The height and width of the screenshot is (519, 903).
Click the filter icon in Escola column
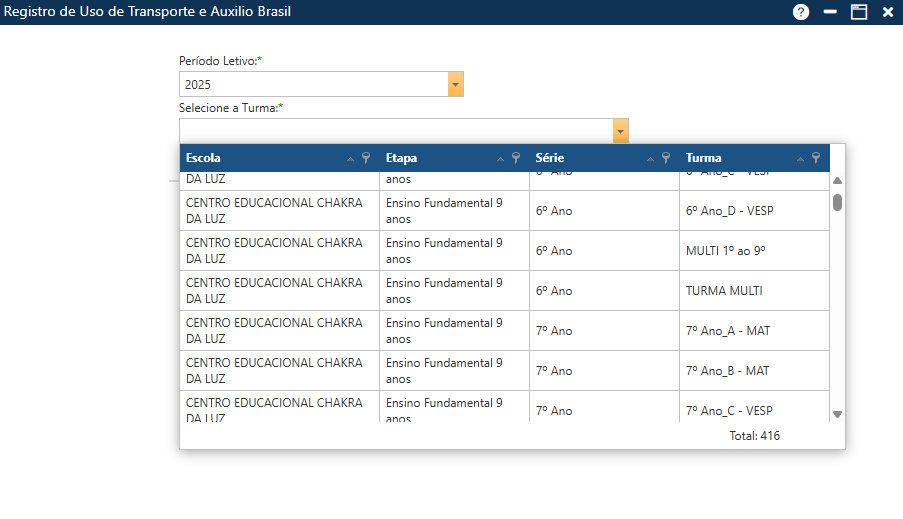pyautogui.click(x=366, y=158)
